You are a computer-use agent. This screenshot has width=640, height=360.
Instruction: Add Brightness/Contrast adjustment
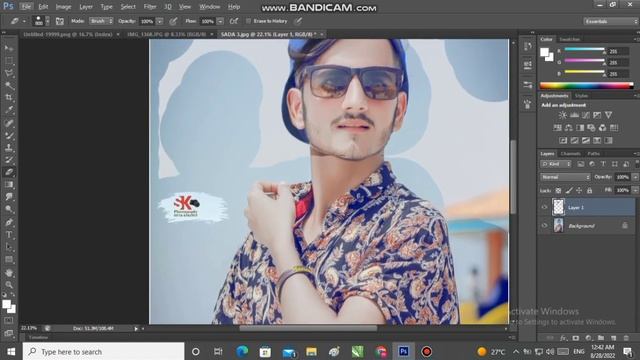(562, 115)
